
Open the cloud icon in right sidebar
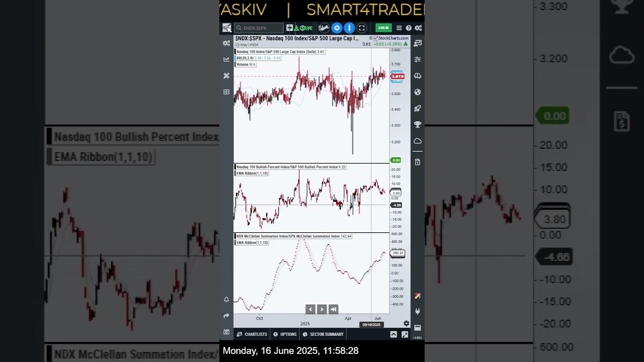pyautogui.click(x=418, y=141)
